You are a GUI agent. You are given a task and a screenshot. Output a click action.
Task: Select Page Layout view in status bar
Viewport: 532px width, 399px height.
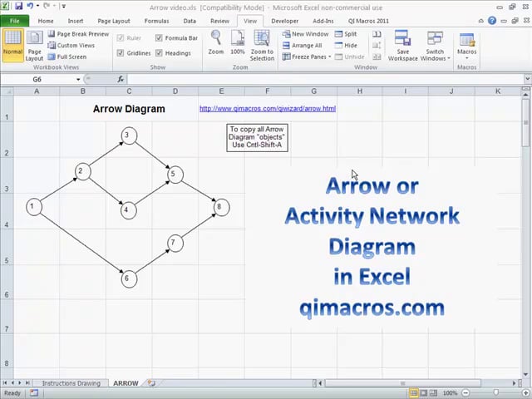(423, 393)
